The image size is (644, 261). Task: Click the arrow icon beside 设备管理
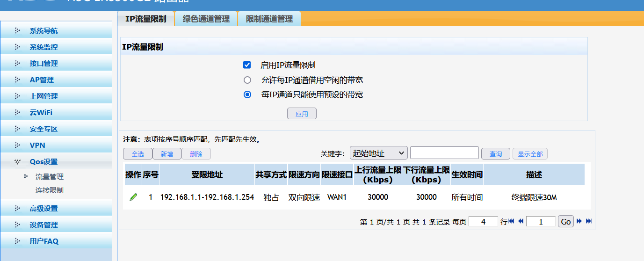pyautogui.click(x=17, y=225)
